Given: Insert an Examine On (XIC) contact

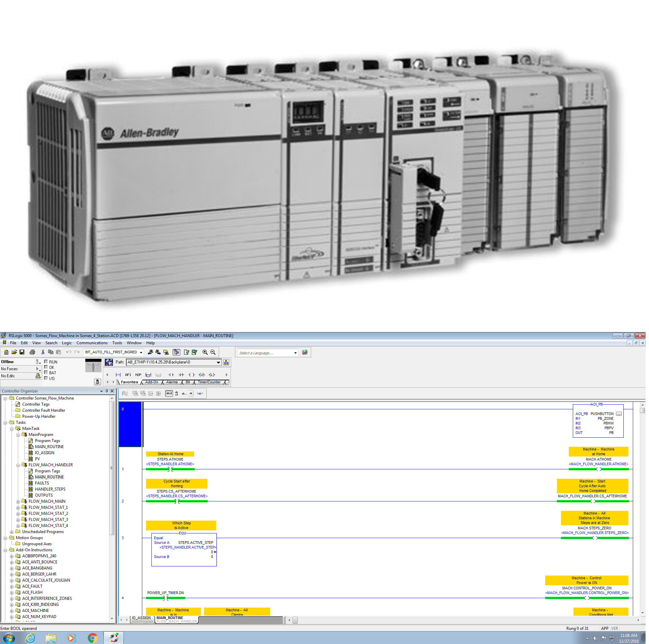Looking at the screenshot, I should [171, 375].
